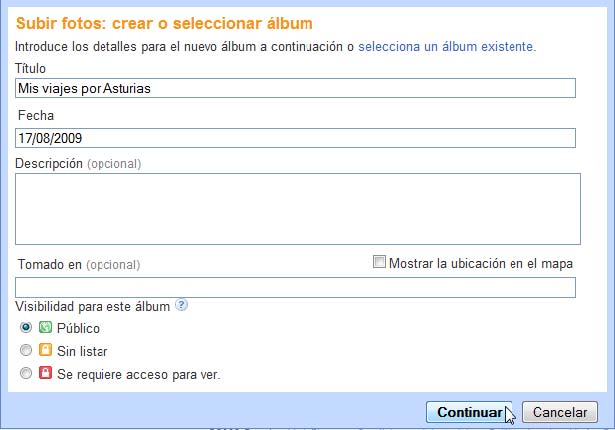Focus the Título field containing 'Mis viajes por Asturias'
615x430 pixels.
click(295, 88)
